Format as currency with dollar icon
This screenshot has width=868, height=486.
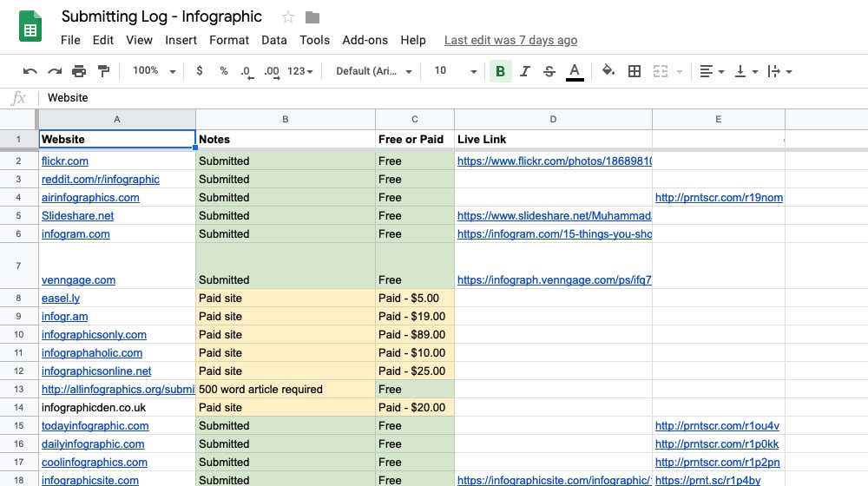200,71
